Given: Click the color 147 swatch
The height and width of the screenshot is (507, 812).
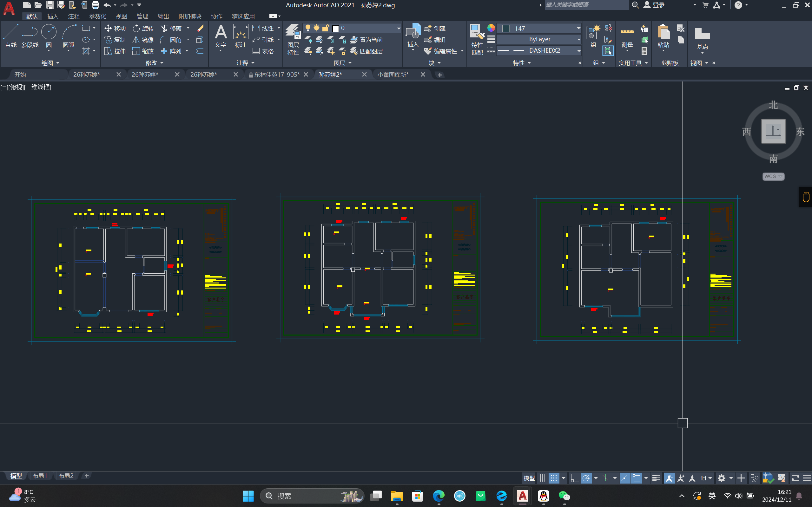Looking at the screenshot, I should click(506, 29).
